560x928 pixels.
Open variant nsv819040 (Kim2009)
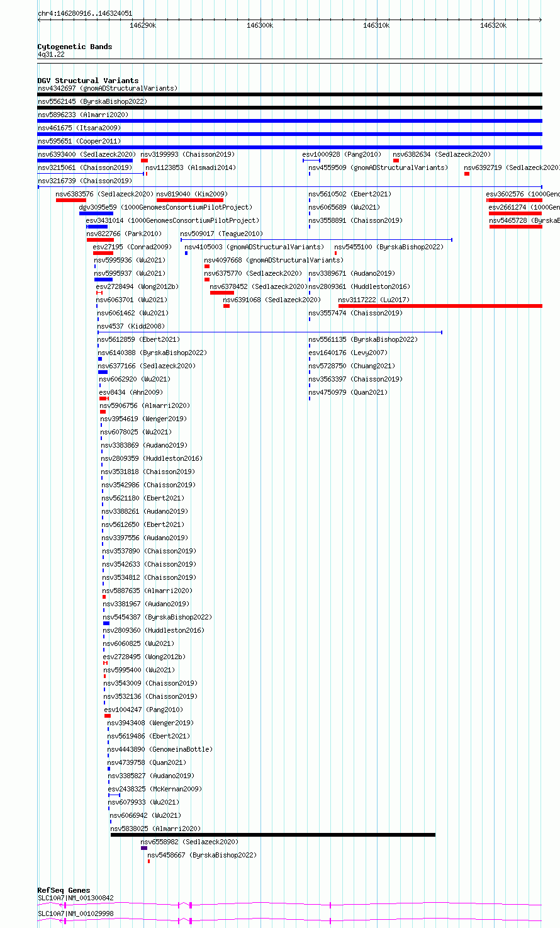pyautogui.click(x=192, y=194)
